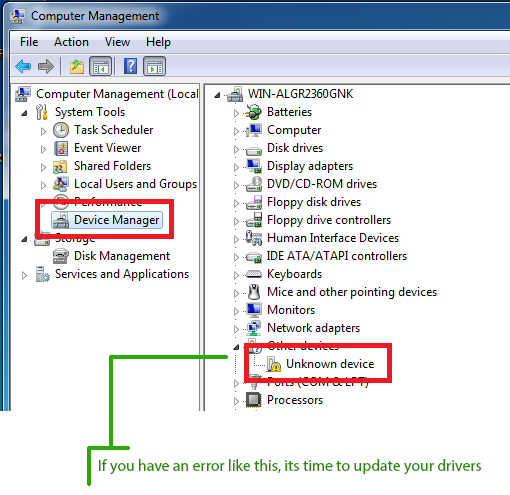Screen dimensions: 510x495
Task: Click the Shared Folders icon
Action: tap(61, 166)
